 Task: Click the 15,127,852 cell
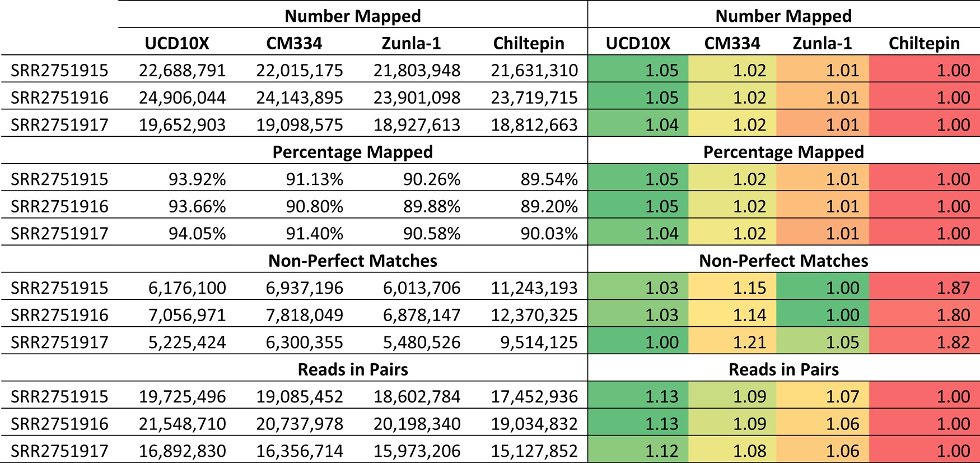click(534, 451)
